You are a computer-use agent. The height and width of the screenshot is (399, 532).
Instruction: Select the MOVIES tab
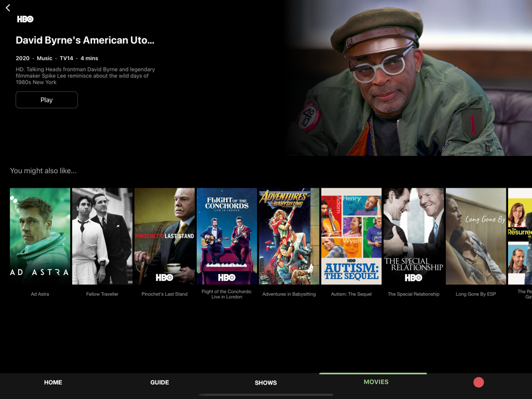click(376, 382)
